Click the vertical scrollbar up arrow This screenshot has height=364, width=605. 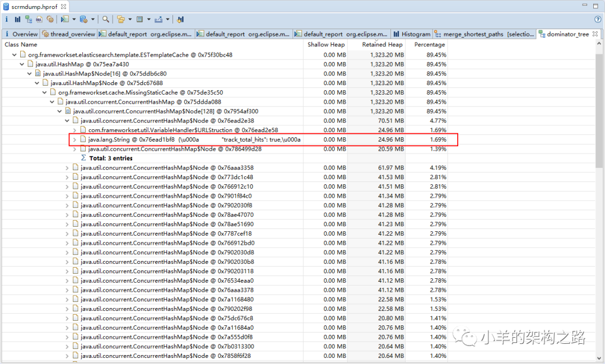pyautogui.click(x=599, y=44)
